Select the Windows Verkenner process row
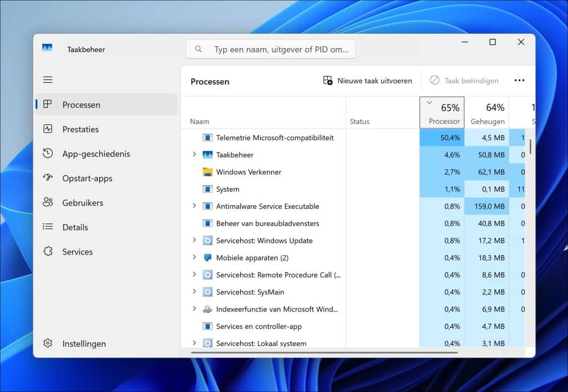Viewport: 568px width, 392px height. point(248,172)
